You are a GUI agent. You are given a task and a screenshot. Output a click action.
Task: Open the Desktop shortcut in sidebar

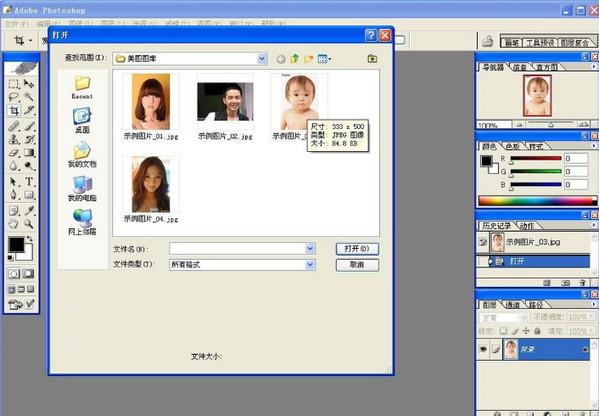[x=82, y=120]
